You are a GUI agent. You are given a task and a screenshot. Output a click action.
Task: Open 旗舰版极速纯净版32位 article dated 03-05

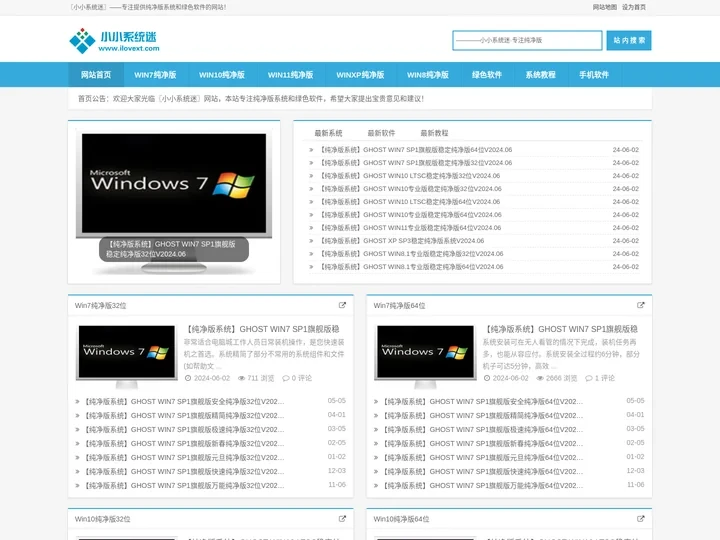184,429
